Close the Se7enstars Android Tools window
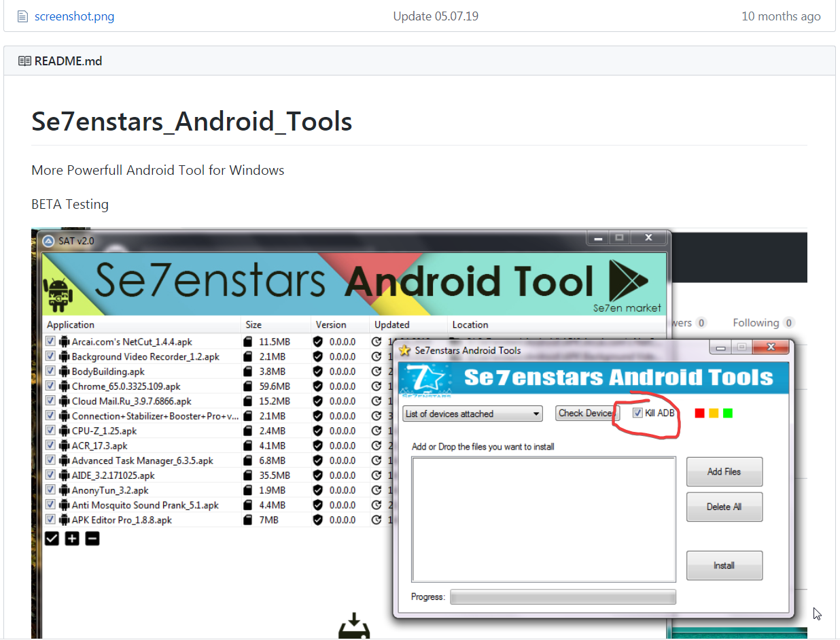 (770, 348)
